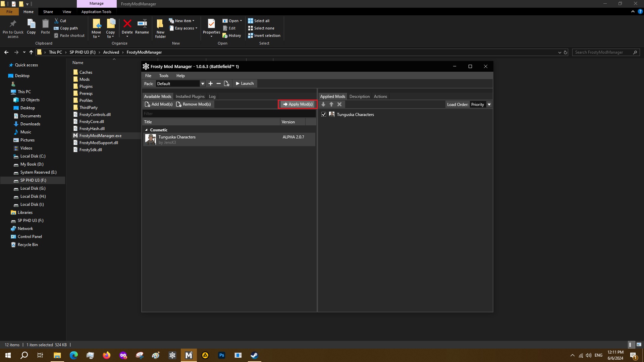The image size is (644, 362).
Task: Move applied mod down with arrow icon
Action: 323,105
